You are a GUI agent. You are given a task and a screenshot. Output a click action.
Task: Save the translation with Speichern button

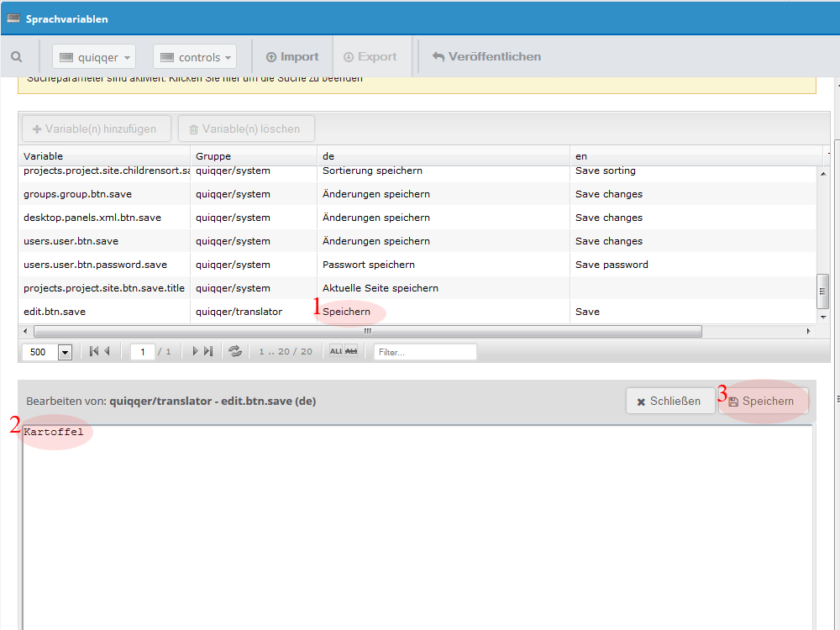[x=761, y=402]
